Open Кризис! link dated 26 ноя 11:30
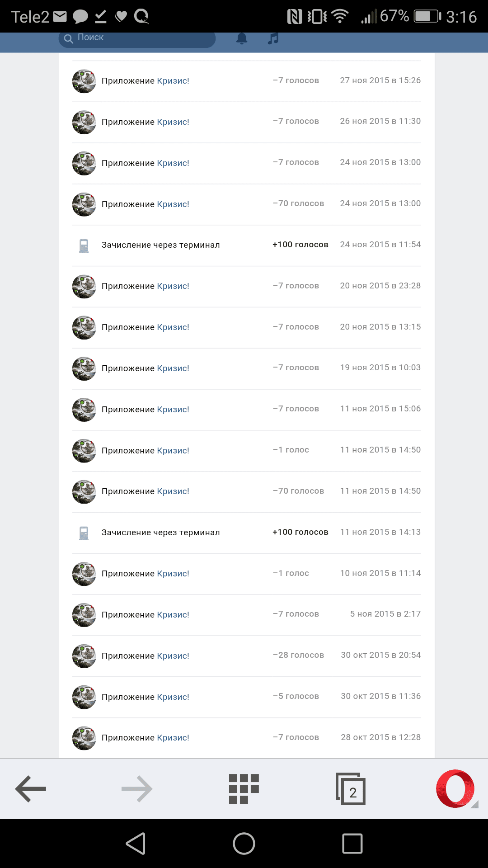The width and height of the screenshot is (488, 868). tap(173, 122)
